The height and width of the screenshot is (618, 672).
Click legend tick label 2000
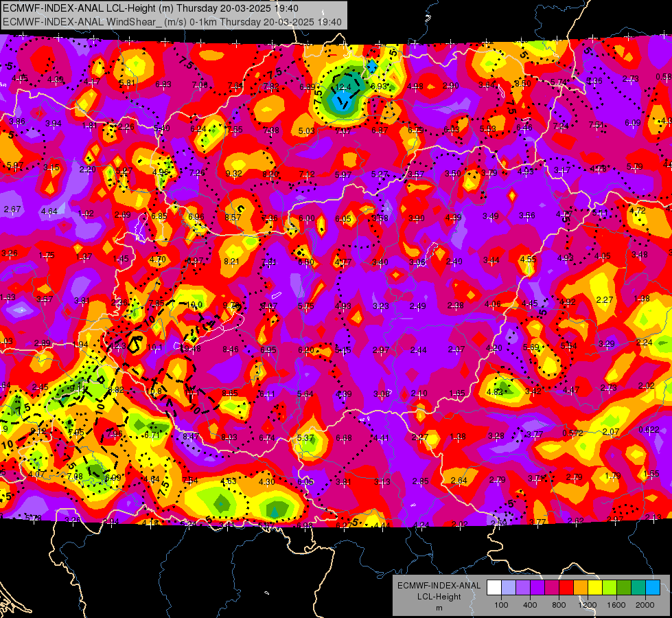(645, 605)
